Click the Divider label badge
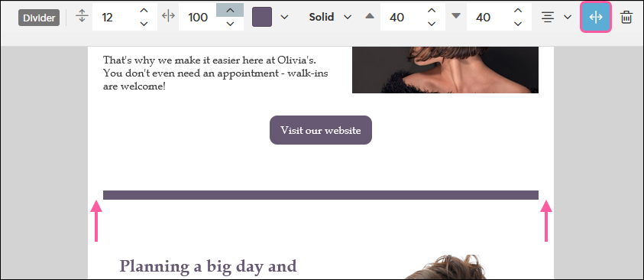The height and width of the screenshot is (280, 644). click(x=39, y=18)
